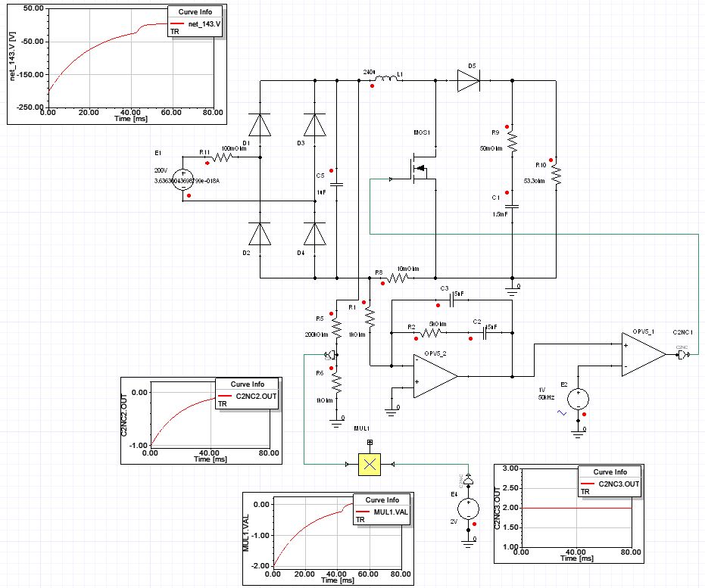Select resistor R6 symbol
The height and width of the screenshot is (588, 705).
(337, 384)
